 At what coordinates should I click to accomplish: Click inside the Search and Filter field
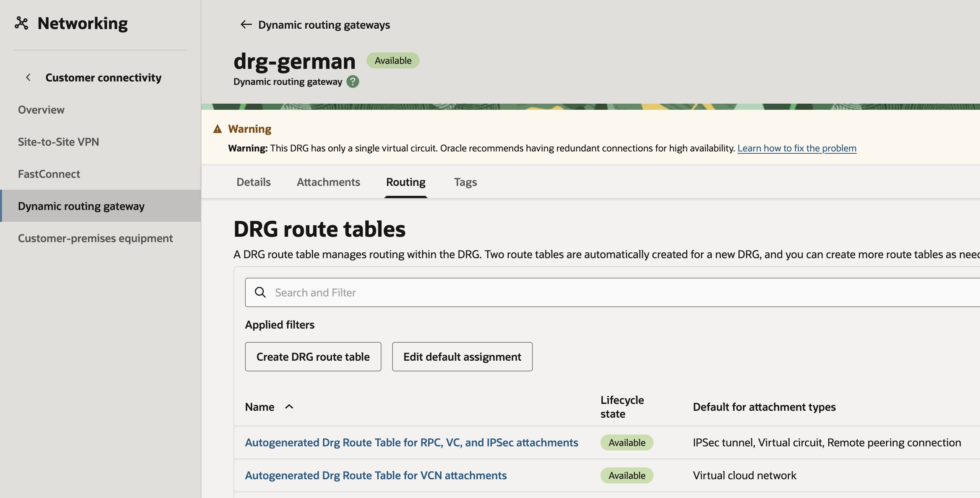(x=459, y=292)
